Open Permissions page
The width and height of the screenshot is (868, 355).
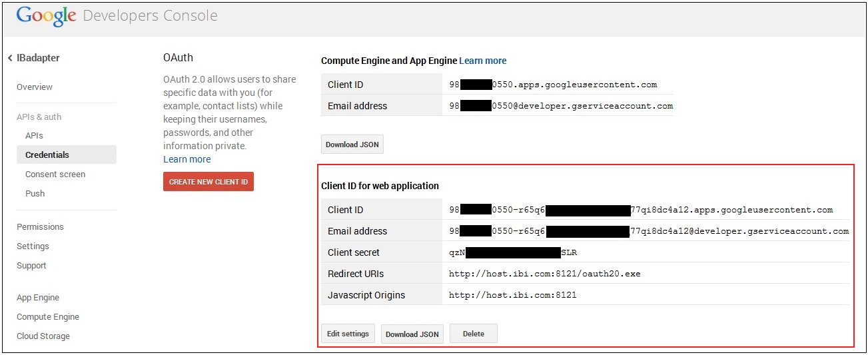[x=40, y=227]
